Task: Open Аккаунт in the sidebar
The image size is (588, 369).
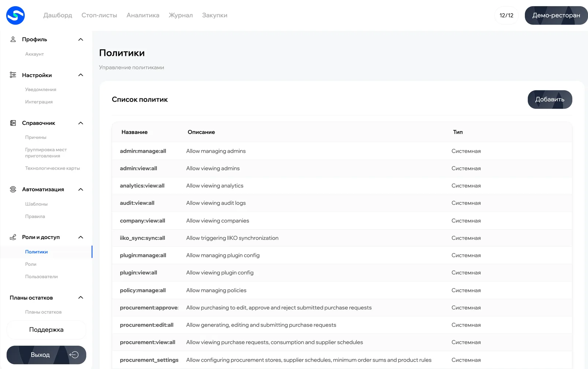Action: (35, 54)
